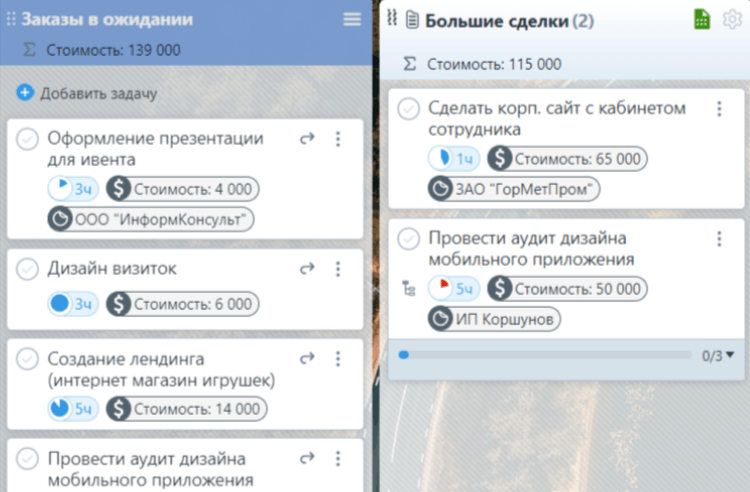
Task: Open three-dot menu on Оформление презентации card
Action: [338, 139]
